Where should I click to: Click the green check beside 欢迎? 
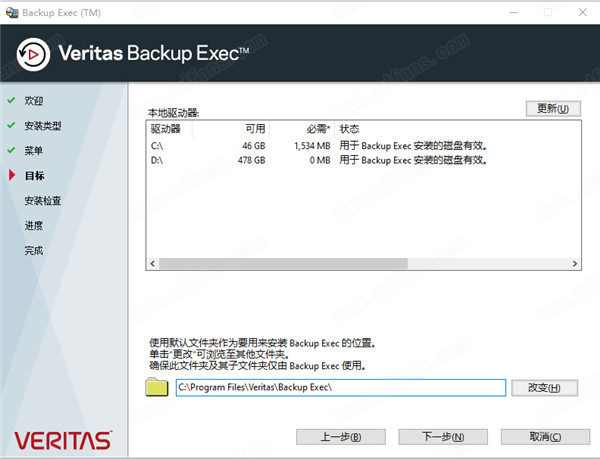pyautogui.click(x=11, y=100)
